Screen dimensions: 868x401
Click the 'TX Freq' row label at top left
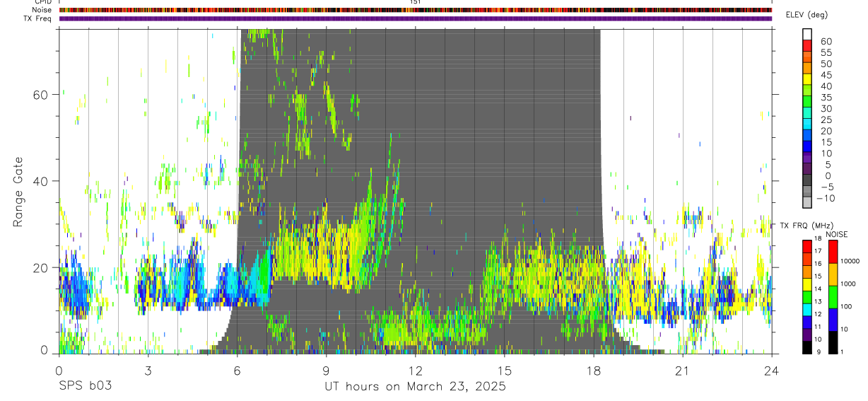point(39,18)
